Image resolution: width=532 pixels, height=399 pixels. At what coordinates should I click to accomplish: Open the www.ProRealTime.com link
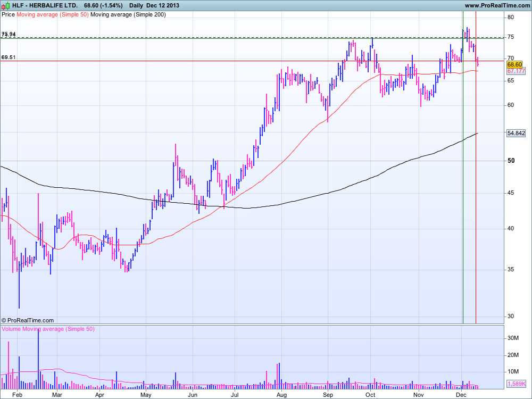(x=497, y=5)
